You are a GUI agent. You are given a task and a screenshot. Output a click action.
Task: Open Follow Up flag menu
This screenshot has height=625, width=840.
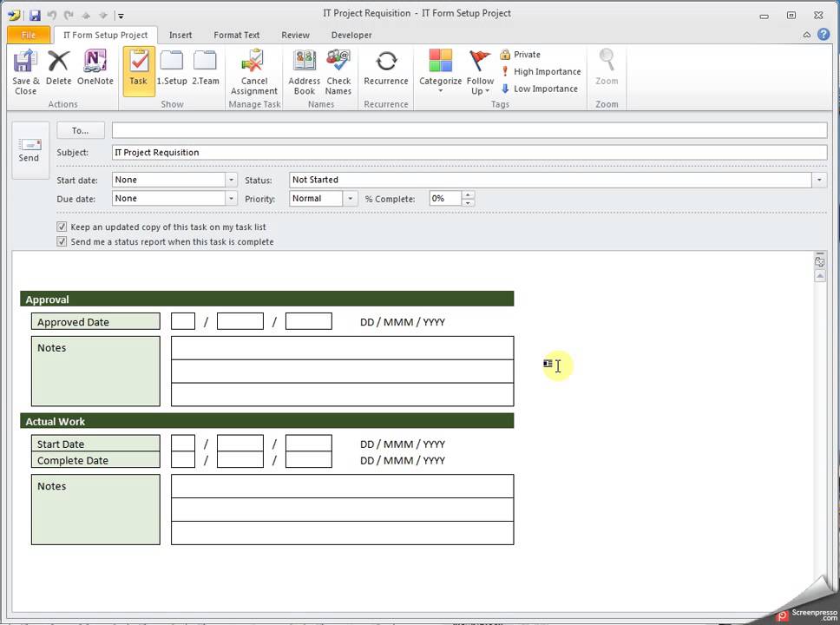pos(480,72)
